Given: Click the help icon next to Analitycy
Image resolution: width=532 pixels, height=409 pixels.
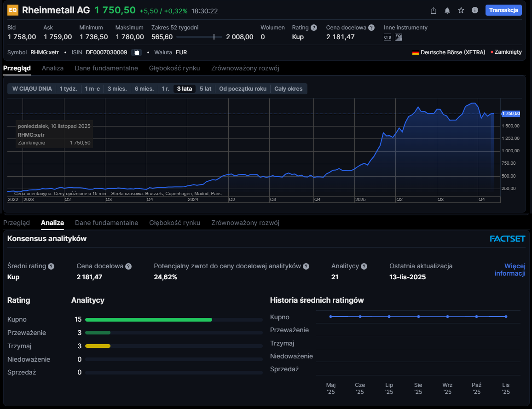Looking at the screenshot, I should tap(364, 266).
